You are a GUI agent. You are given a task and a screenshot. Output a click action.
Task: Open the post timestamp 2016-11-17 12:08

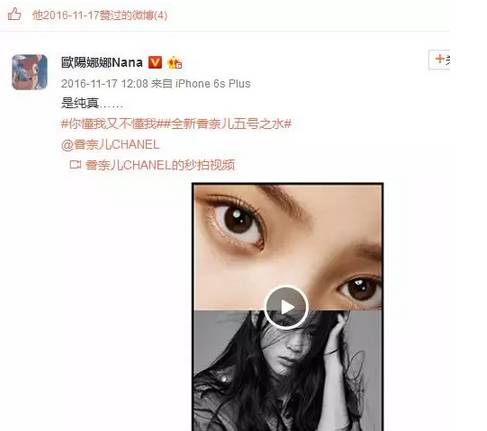point(104,83)
